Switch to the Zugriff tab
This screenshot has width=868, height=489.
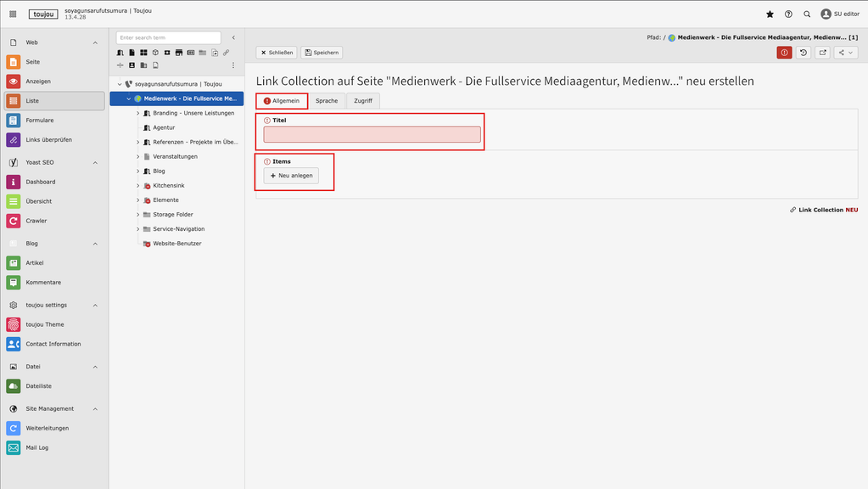362,101
